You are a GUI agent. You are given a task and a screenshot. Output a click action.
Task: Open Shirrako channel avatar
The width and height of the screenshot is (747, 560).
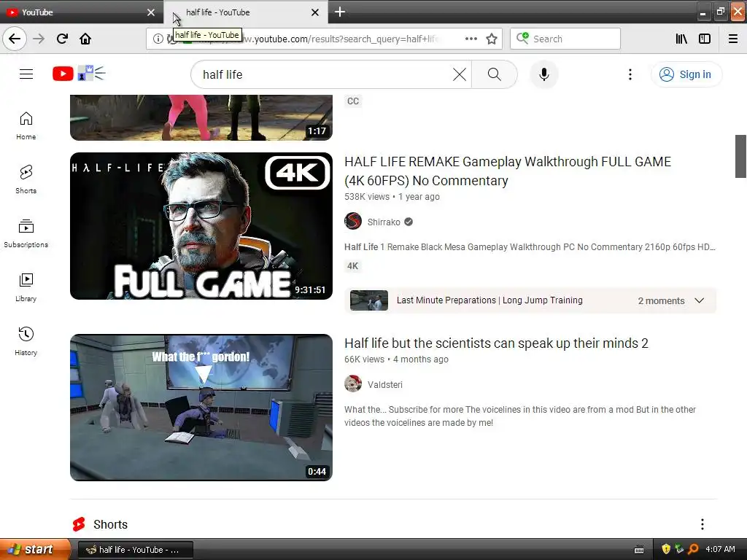coord(353,221)
